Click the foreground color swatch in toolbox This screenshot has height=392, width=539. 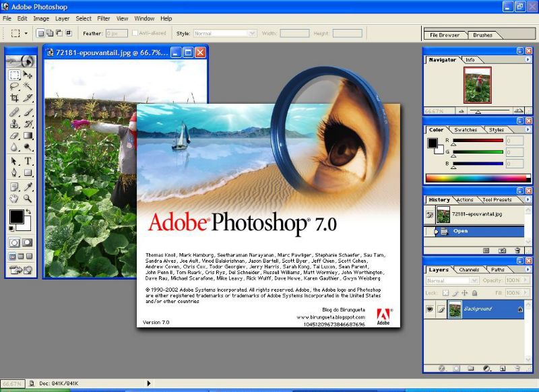point(16,217)
